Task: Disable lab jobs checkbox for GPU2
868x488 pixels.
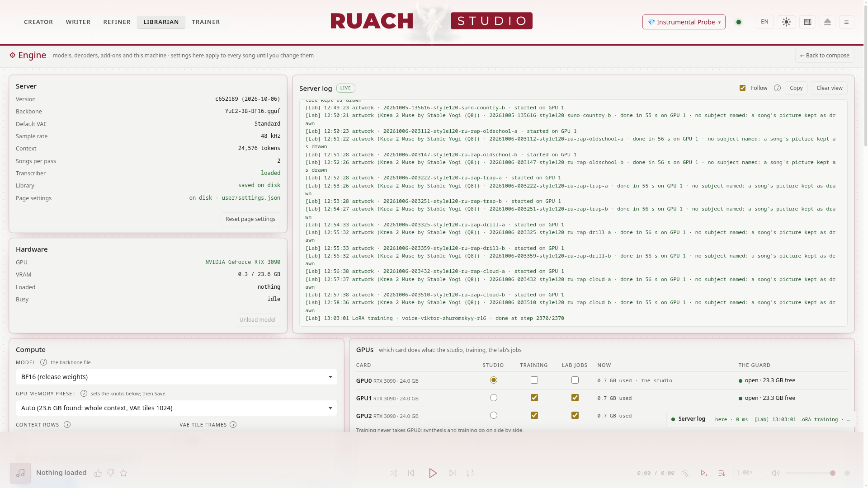Action: (x=575, y=416)
